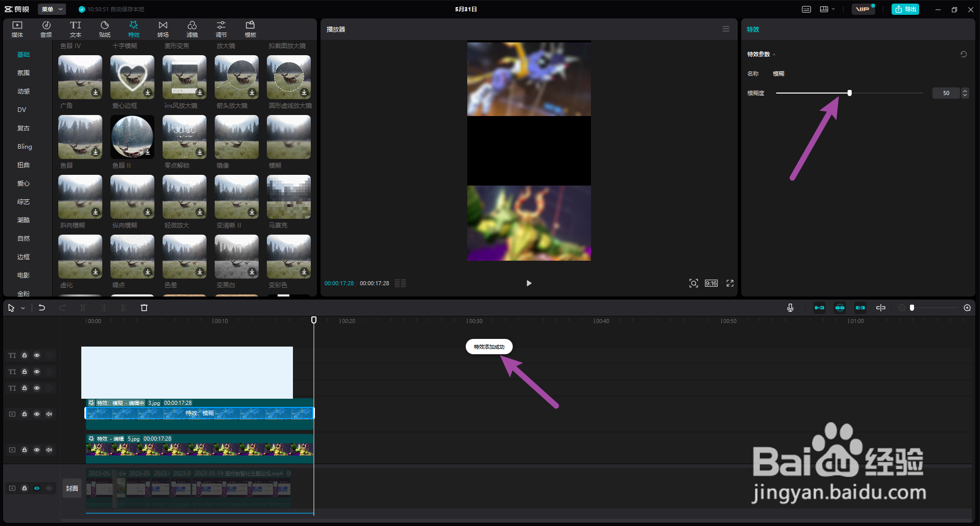
Task: Click the 模糊度 slider handle
Action: tap(850, 93)
